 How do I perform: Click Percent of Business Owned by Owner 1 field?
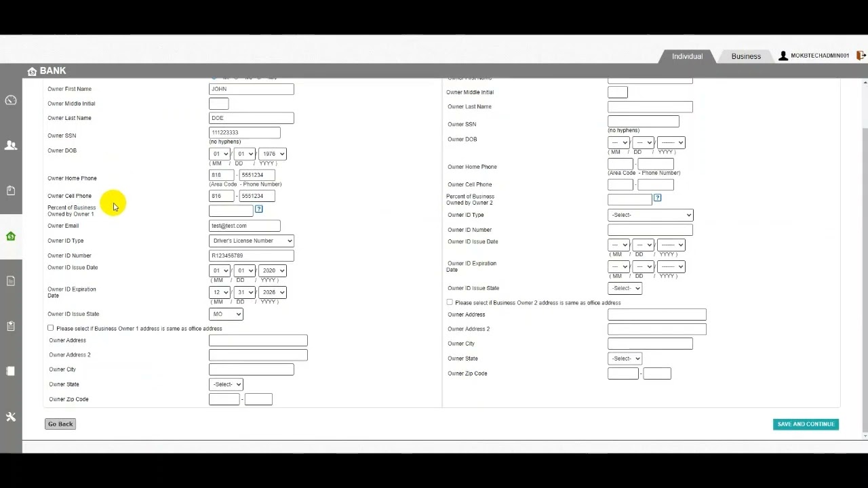231,210
